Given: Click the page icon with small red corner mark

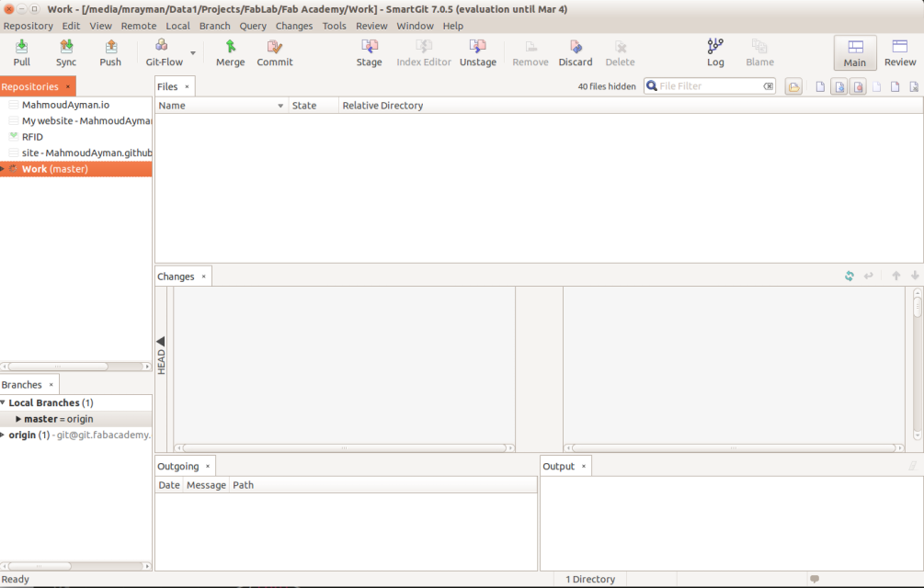Looking at the screenshot, I should point(895,86).
